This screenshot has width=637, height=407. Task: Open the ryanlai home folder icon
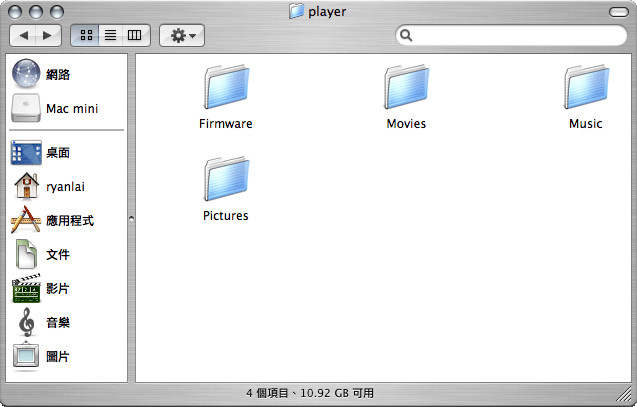(x=26, y=186)
